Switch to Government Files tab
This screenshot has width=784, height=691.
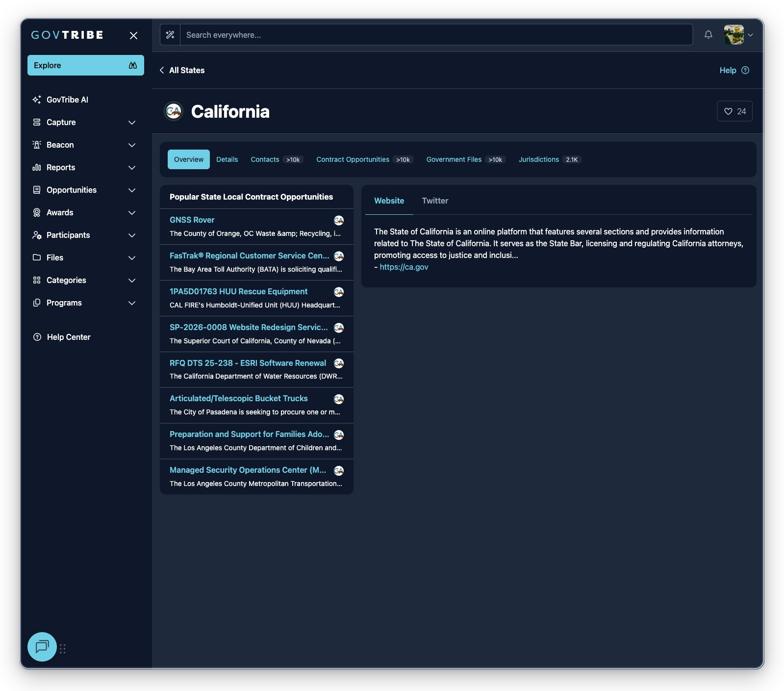point(466,159)
